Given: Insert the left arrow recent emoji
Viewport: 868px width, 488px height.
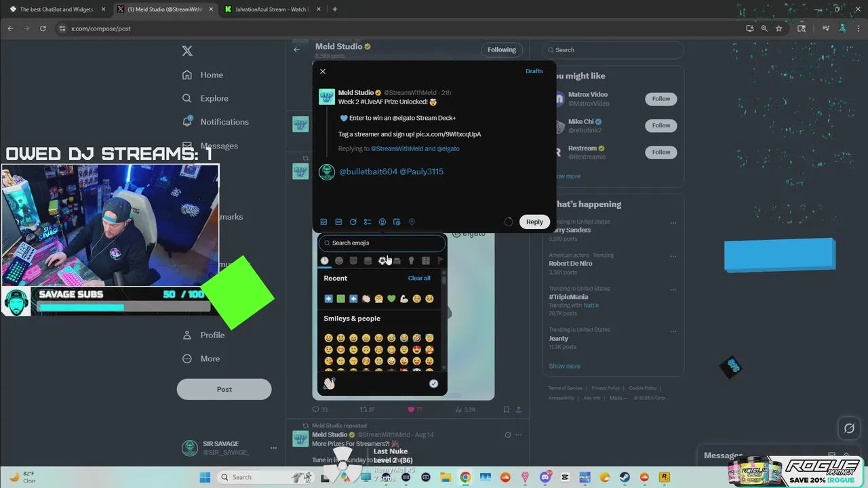Looking at the screenshot, I should 353,298.
